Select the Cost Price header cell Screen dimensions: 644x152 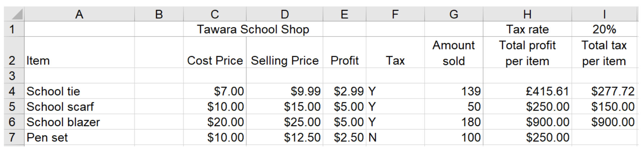[215, 52]
